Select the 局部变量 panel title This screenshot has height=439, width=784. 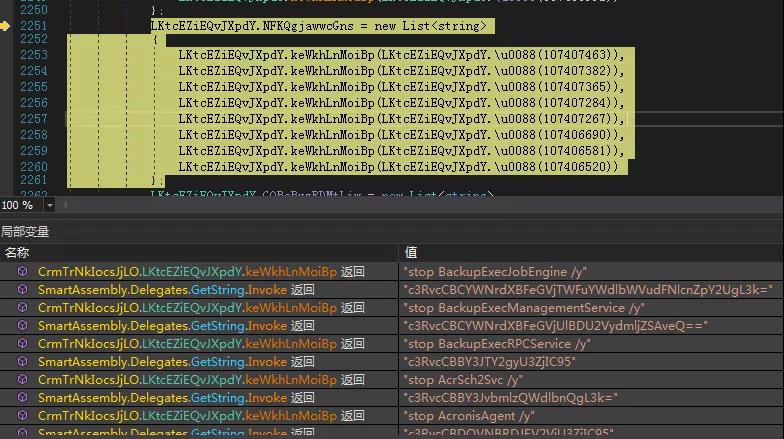[27, 232]
